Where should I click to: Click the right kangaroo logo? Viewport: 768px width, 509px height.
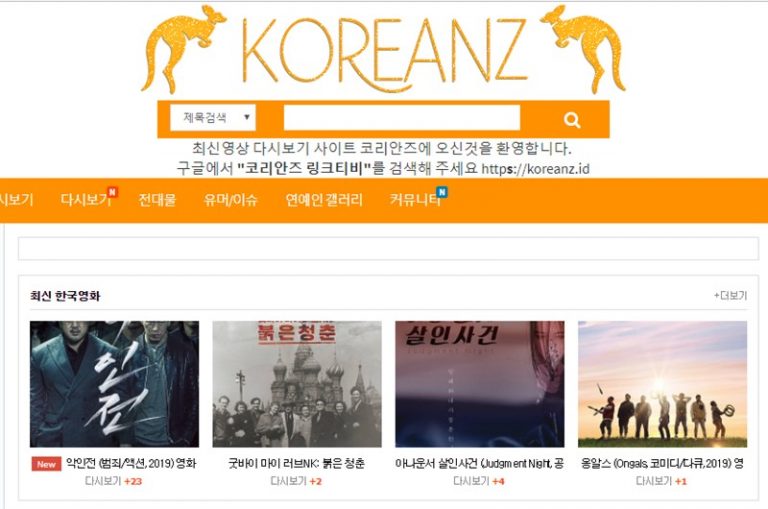coord(583,48)
